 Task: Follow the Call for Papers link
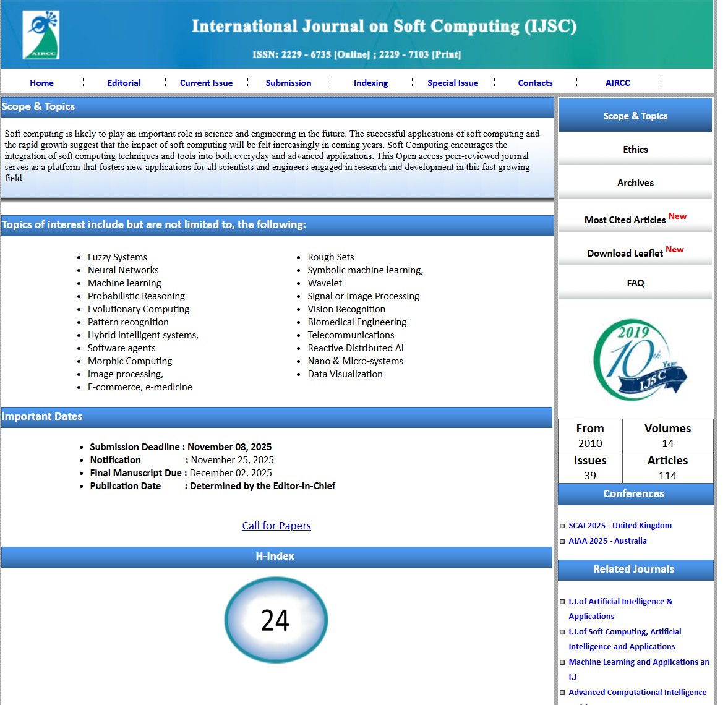coord(276,526)
